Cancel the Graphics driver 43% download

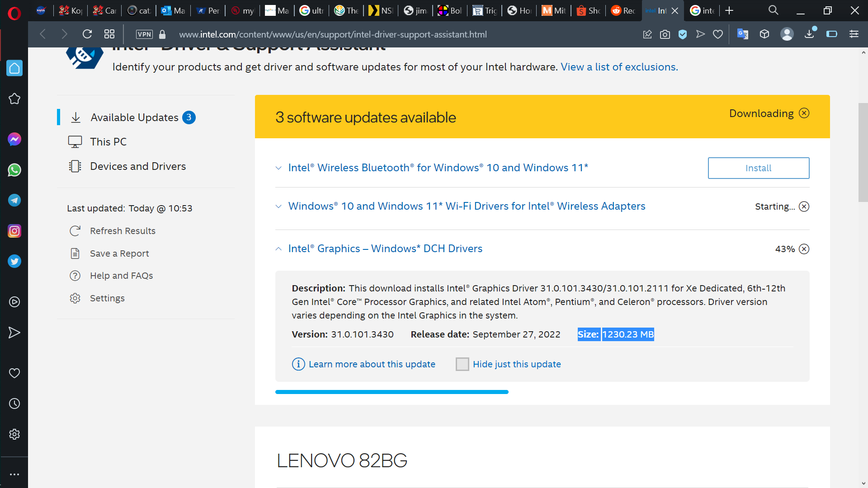click(x=804, y=249)
